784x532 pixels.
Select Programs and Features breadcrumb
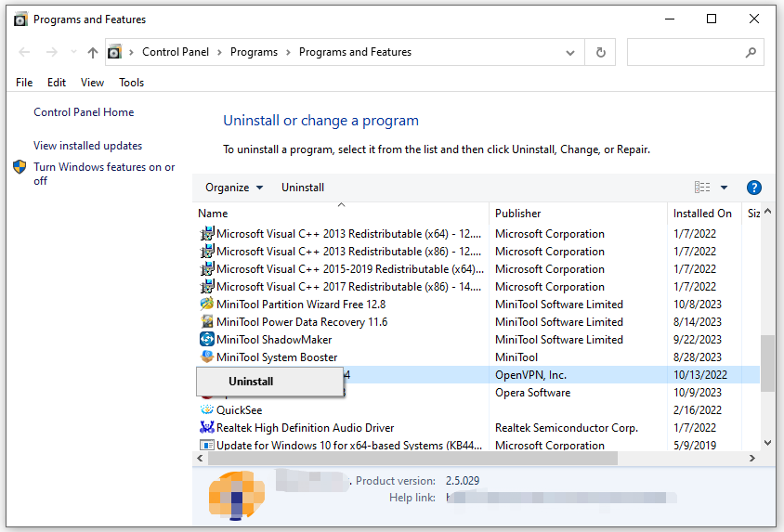[355, 52]
